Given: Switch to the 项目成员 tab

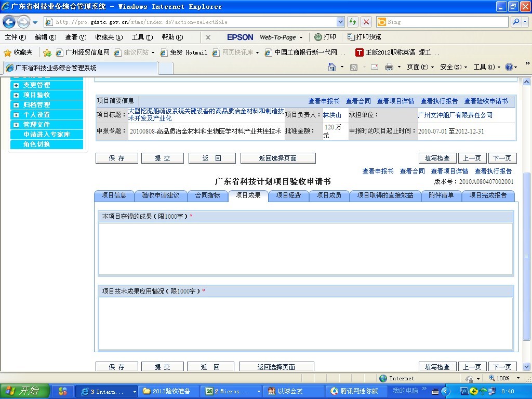Looking at the screenshot, I should (329, 195).
